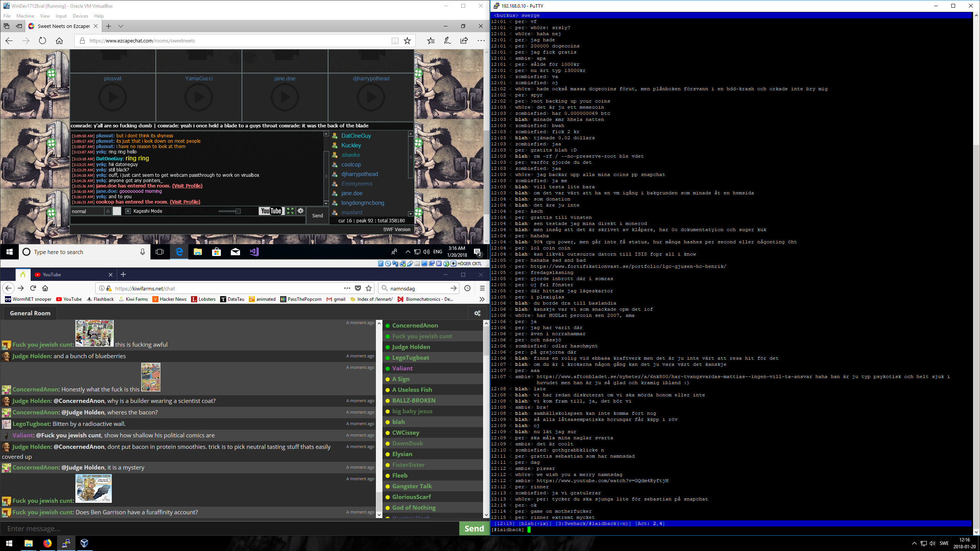980x551 pixels.
Task: Open Kiwi Farms bookmark
Action: 133,299
